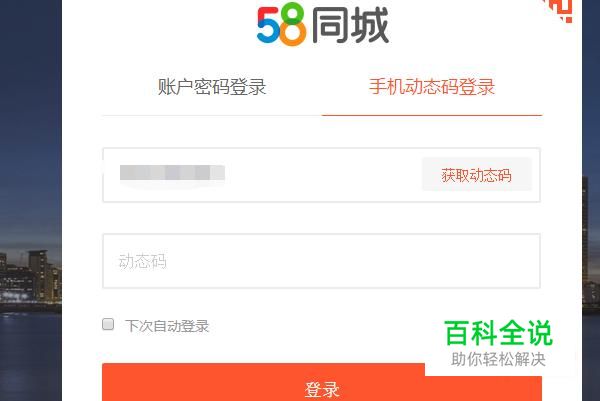Enable the 下次自动登录 checkbox
Image resolution: width=600 pixels, height=401 pixels.
(x=108, y=324)
